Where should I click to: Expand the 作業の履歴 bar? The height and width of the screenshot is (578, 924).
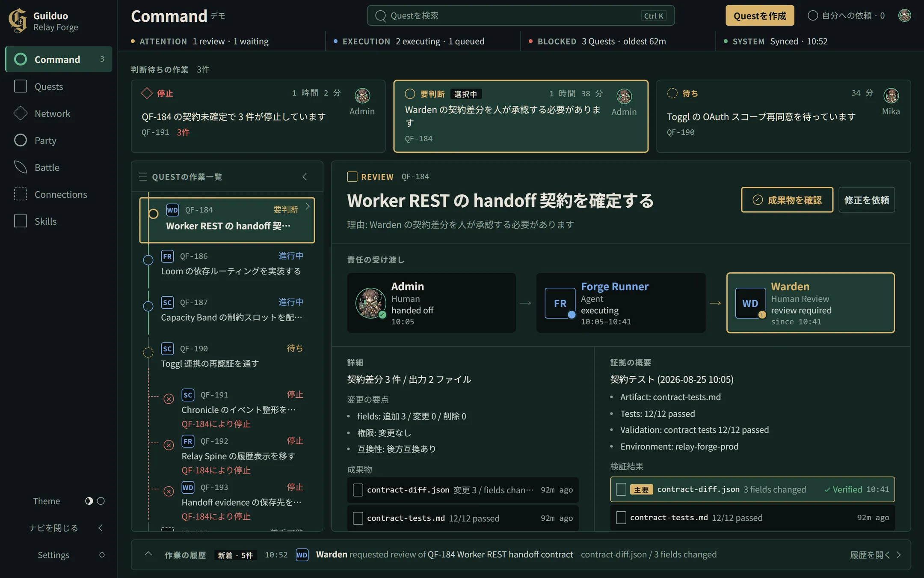[148, 554]
